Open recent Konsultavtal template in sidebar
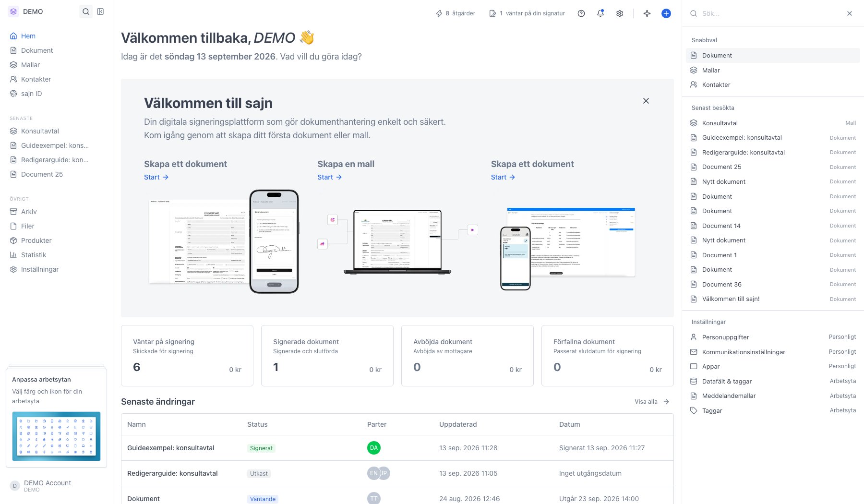864x504 pixels. tap(57, 131)
